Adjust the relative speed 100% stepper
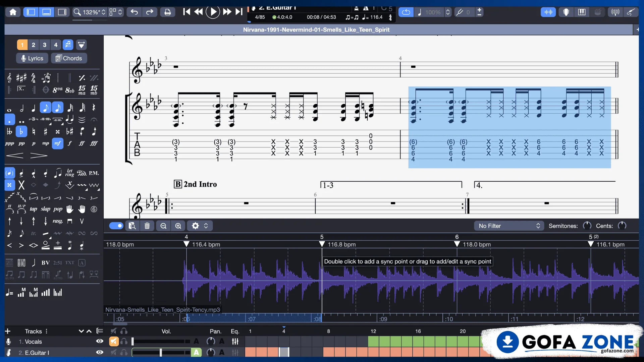644x362 pixels. point(448,12)
